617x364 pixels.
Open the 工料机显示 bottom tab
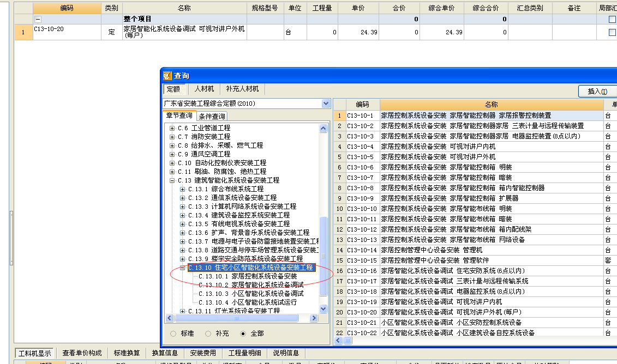[x=35, y=353]
